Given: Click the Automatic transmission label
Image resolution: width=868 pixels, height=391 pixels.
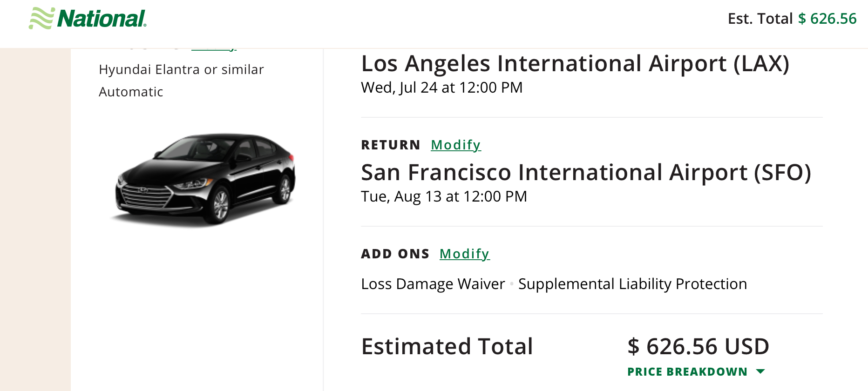Looking at the screenshot, I should [x=131, y=92].
